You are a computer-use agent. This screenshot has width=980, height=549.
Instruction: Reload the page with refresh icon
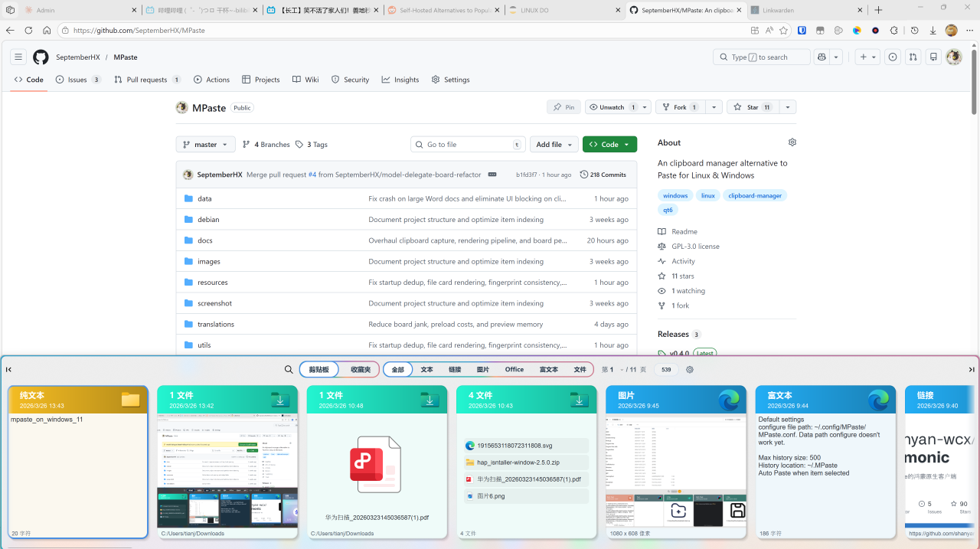click(x=28, y=31)
